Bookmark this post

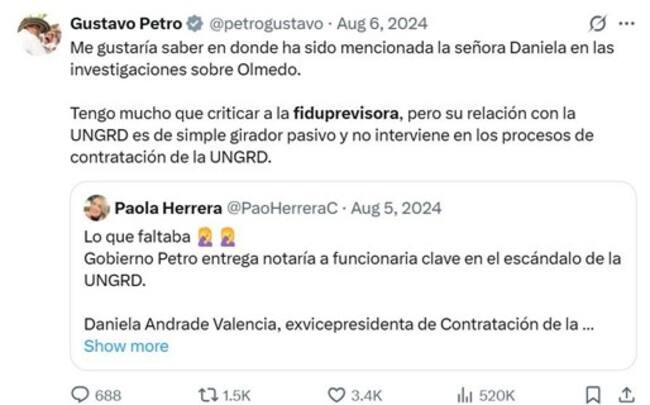point(593,393)
